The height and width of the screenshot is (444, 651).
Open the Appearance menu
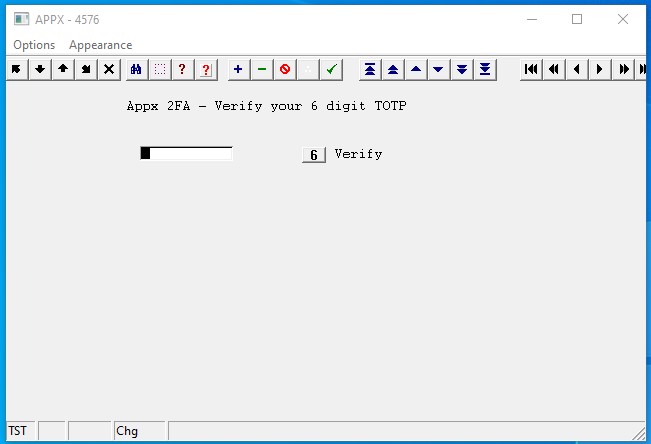[100, 45]
